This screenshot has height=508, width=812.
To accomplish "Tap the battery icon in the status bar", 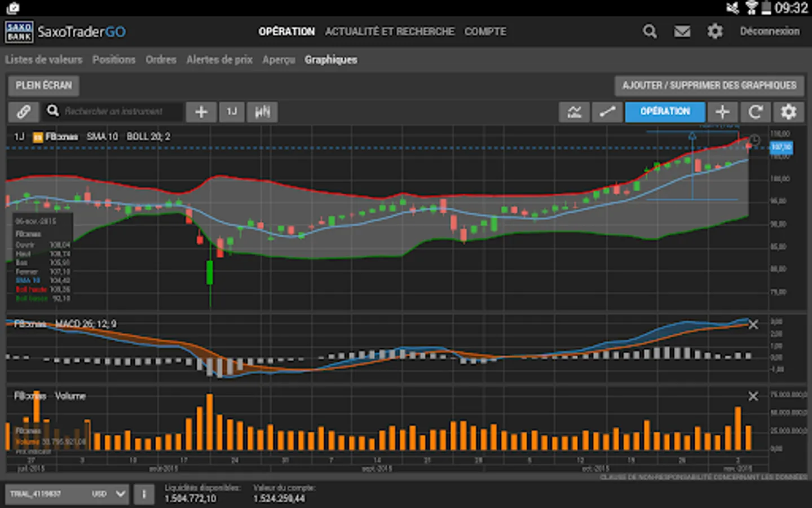I will (766, 8).
